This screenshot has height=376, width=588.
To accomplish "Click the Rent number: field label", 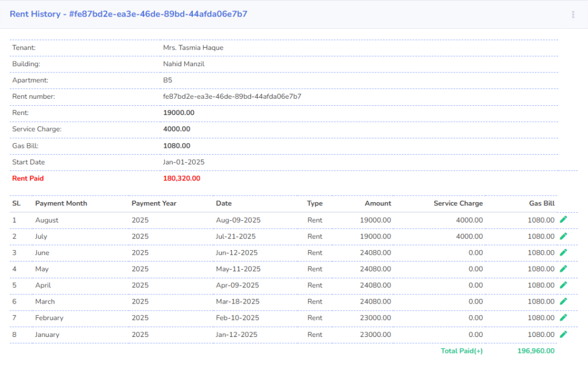I will pos(33,97).
